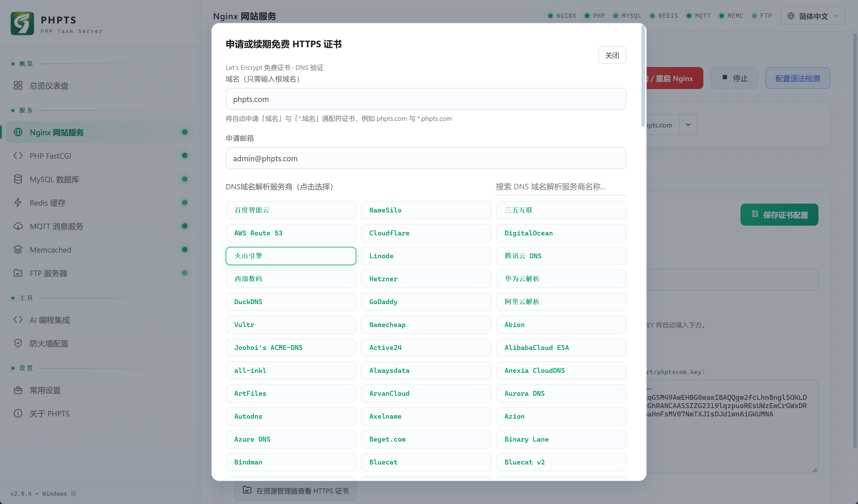The width and height of the screenshot is (858, 504).
Task: Choose 阿里云解析 DNS provider
Action: pyautogui.click(x=561, y=302)
